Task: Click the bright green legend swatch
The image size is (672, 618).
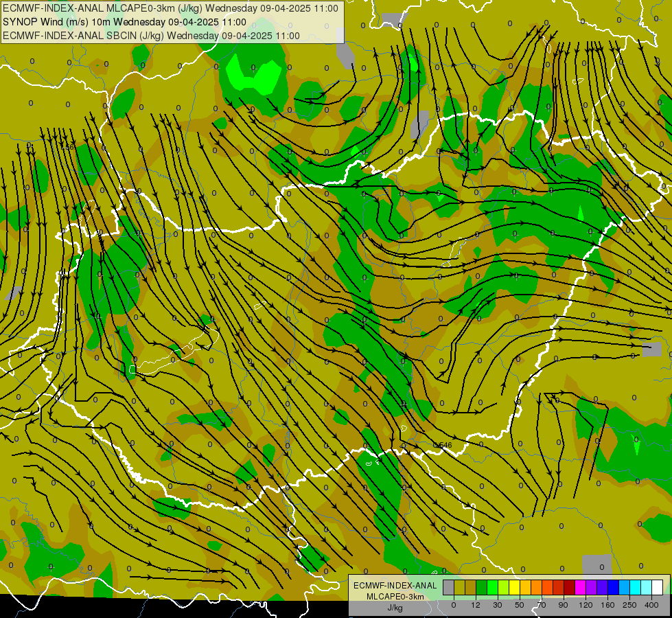Action: point(492,588)
